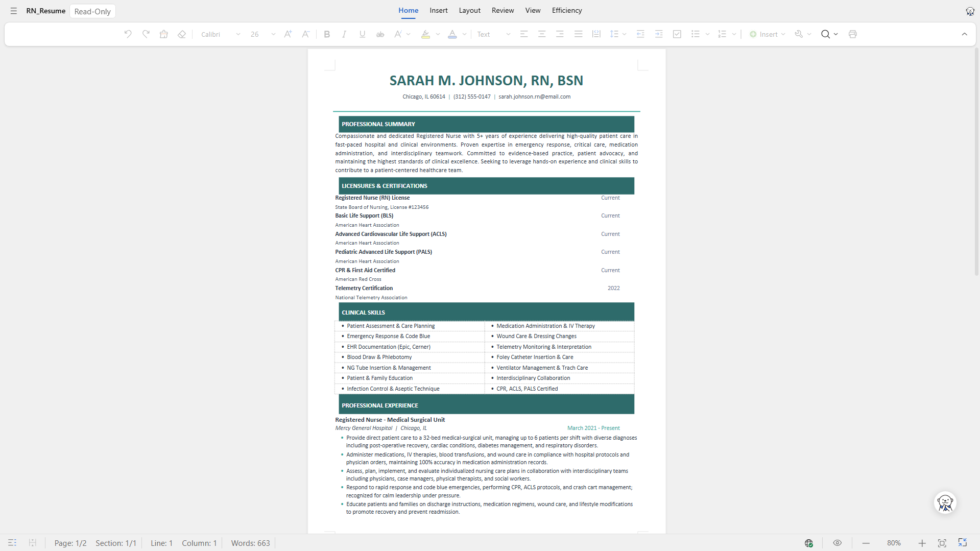Click the RN_Resume document title
This screenshot has height=551, width=980.
click(46, 11)
